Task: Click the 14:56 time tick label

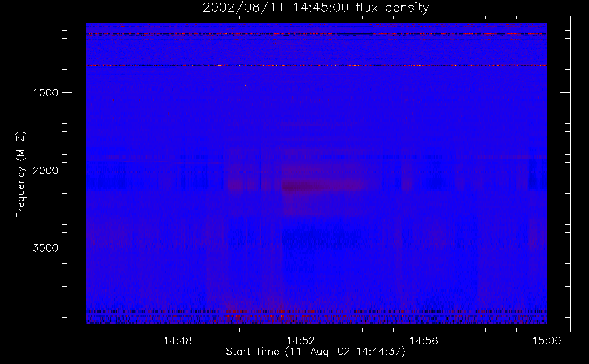Action: 424,341
